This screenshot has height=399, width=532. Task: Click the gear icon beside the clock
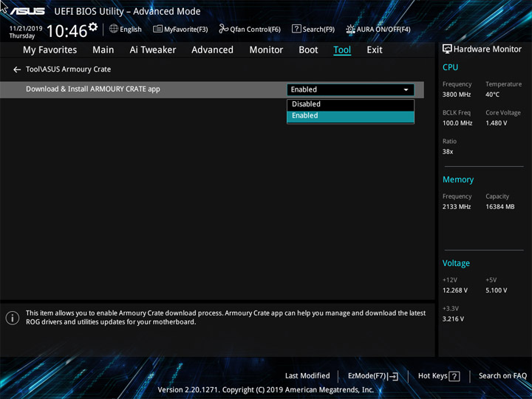click(93, 27)
